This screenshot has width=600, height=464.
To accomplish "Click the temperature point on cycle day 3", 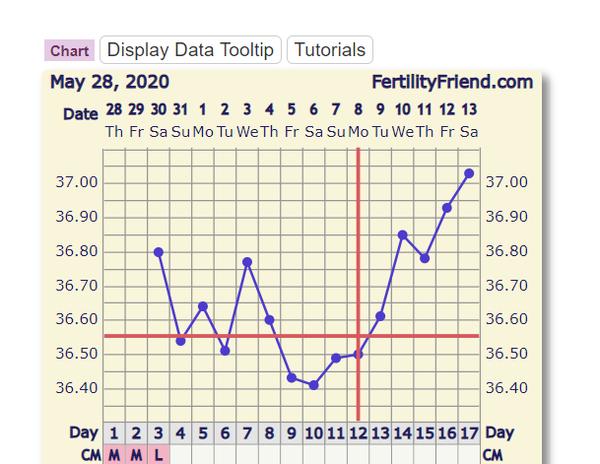I will 158,252.
